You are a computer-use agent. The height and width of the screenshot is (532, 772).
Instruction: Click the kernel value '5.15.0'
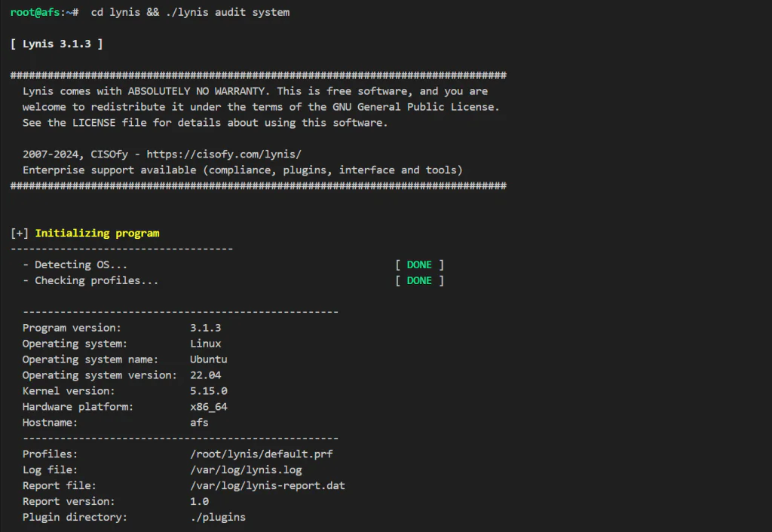click(x=209, y=391)
